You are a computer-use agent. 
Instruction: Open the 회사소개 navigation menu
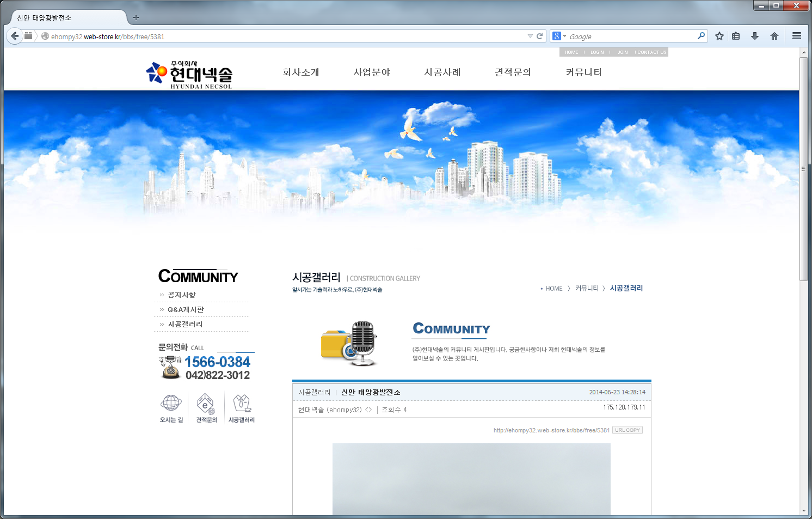click(300, 72)
